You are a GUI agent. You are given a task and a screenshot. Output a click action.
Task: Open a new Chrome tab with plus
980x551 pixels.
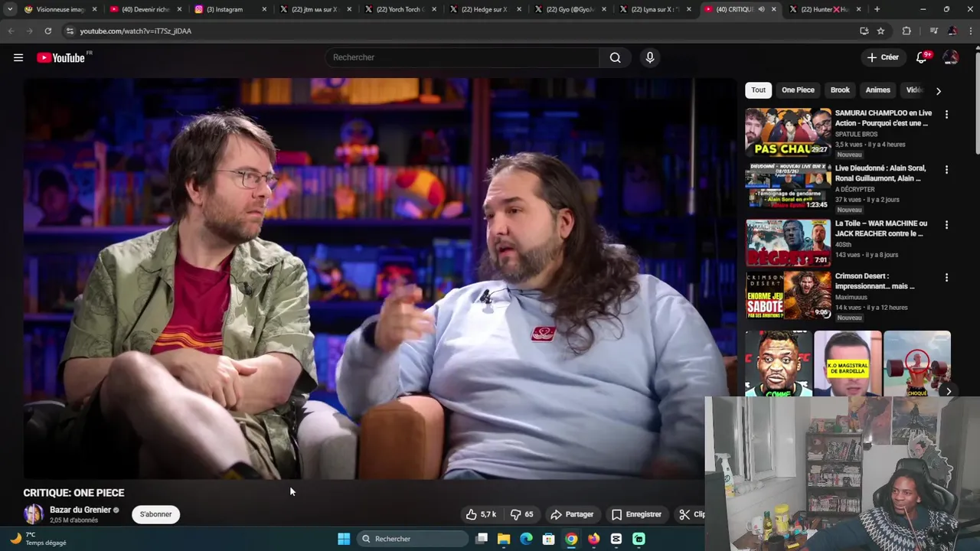(x=877, y=9)
